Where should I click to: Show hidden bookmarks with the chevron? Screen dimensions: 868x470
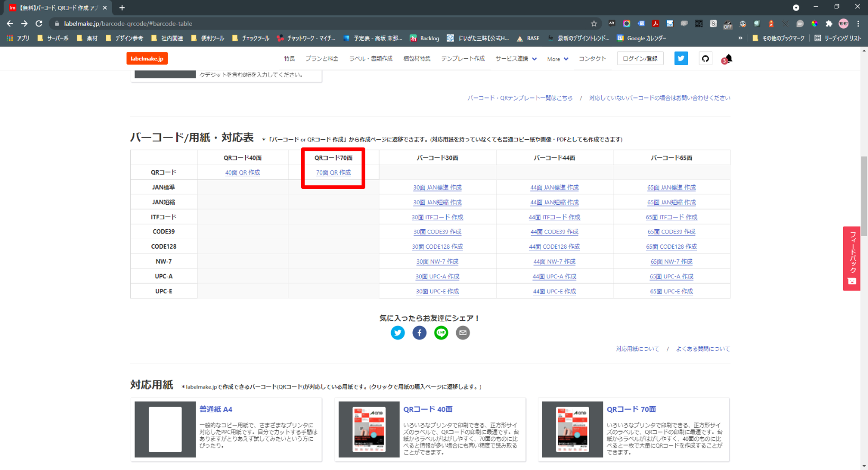click(x=740, y=38)
